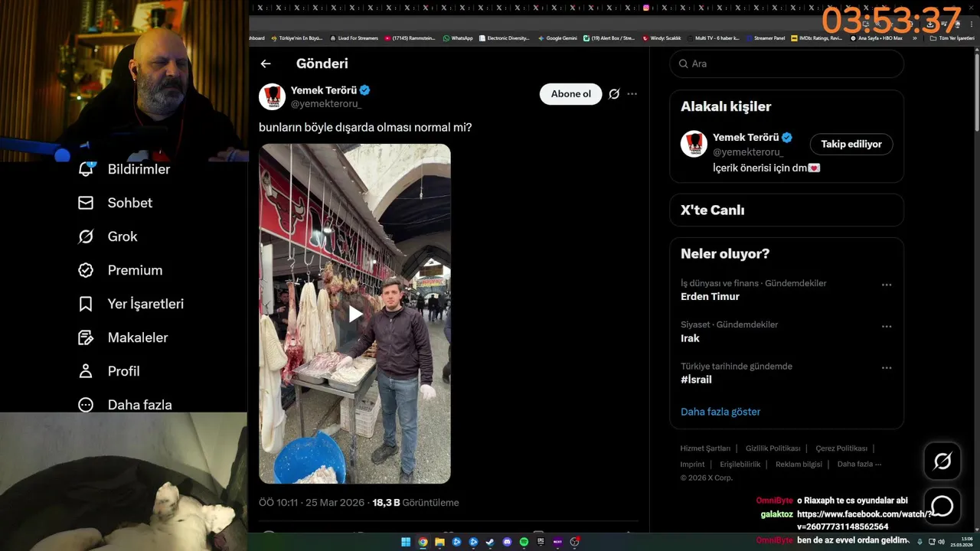Click the Premium verified badge icon
Screen dimensions: 980x551
tap(86, 270)
